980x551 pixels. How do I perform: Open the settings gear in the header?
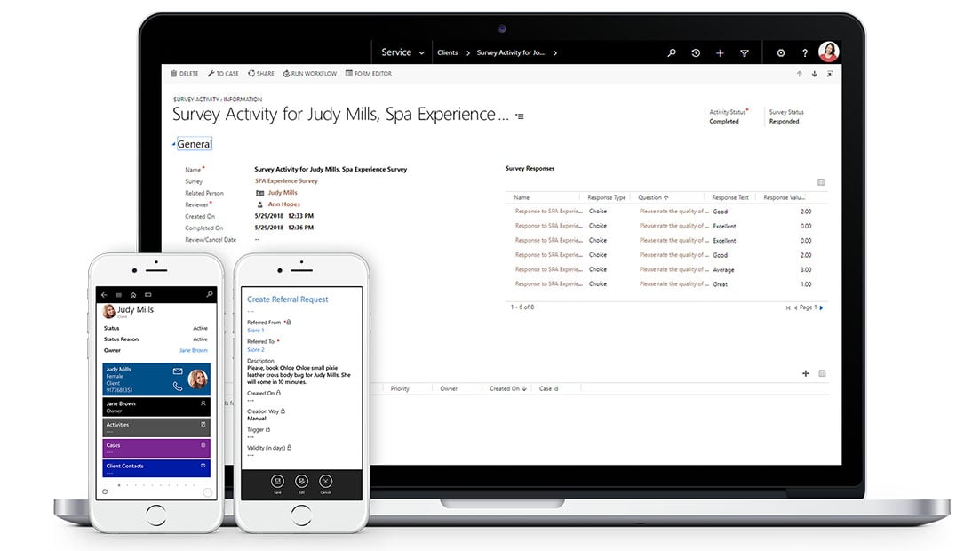pyautogui.click(x=781, y=53)
